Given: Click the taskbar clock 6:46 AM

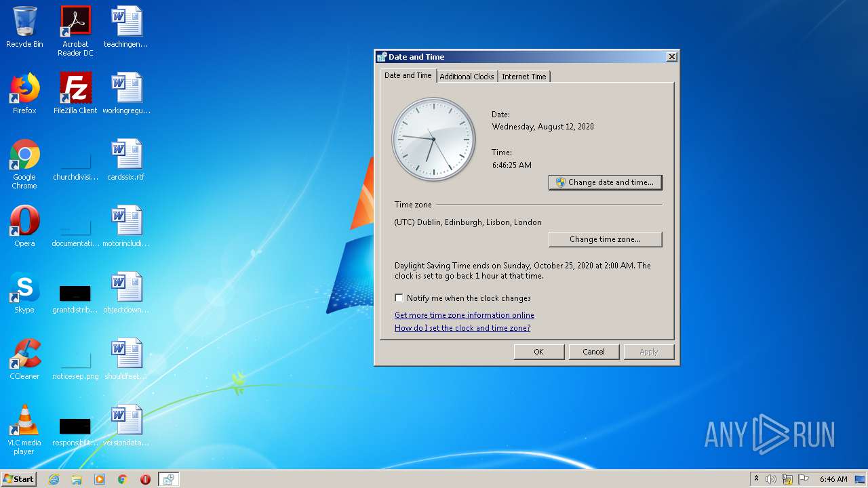Looking at the screenshot, I should [x=833, y=479].
